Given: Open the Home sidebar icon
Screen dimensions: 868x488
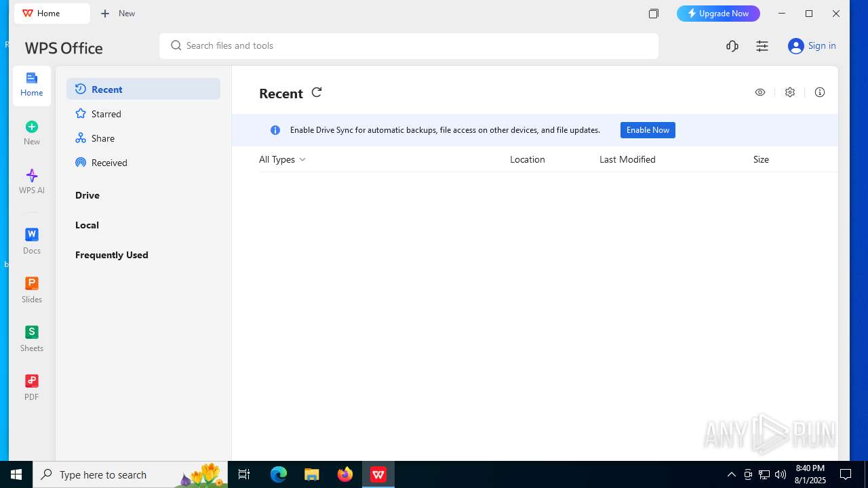Looking at the screenshot, I should pos(31,85).
